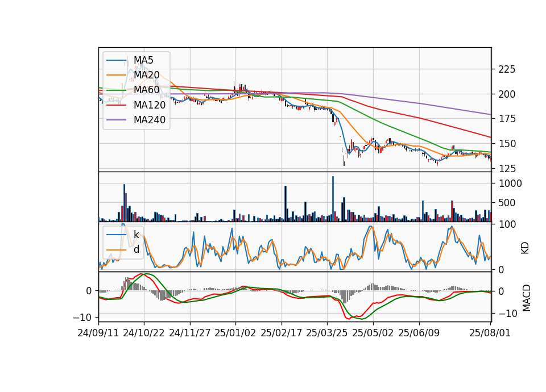The width and height of the screenshot is (546, 392).
Task: Click the MACD axis title
Action: coord(527,298)
